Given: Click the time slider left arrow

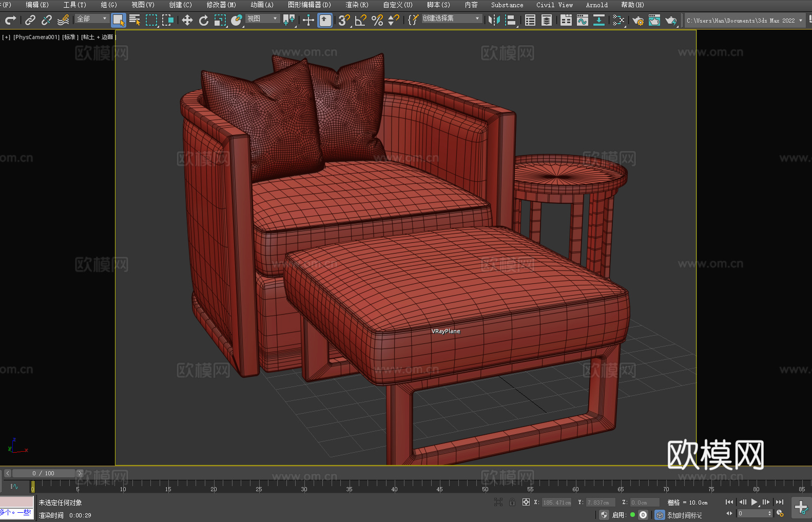Looking at the screenshot, I should click(8, 473).
